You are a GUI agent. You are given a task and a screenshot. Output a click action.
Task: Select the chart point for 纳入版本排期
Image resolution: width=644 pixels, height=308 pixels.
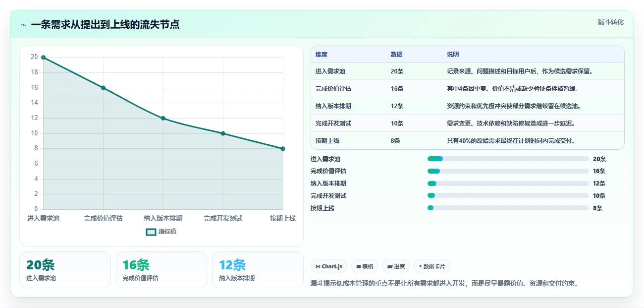163,118
